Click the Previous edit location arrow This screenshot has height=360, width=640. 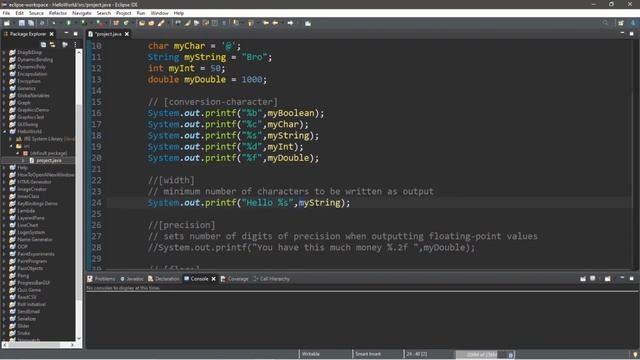(x=266, y=23)
